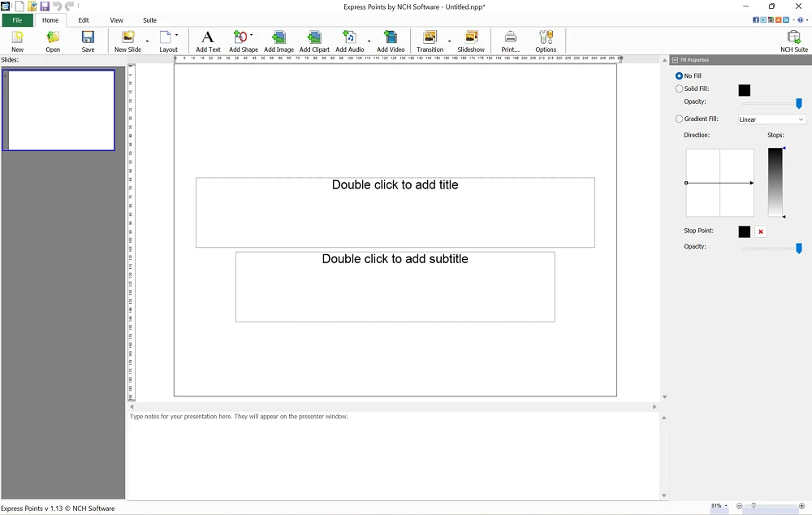812x515 pixels.
Task: Click the Add Video toolbar icon
Action: (391, 37)
